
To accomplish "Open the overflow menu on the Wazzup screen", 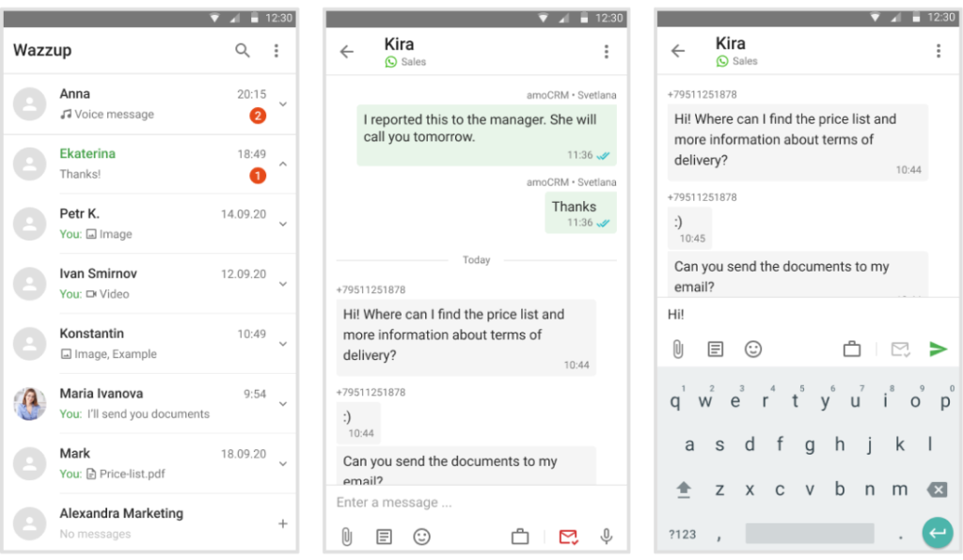I will (x=277, y=50).
